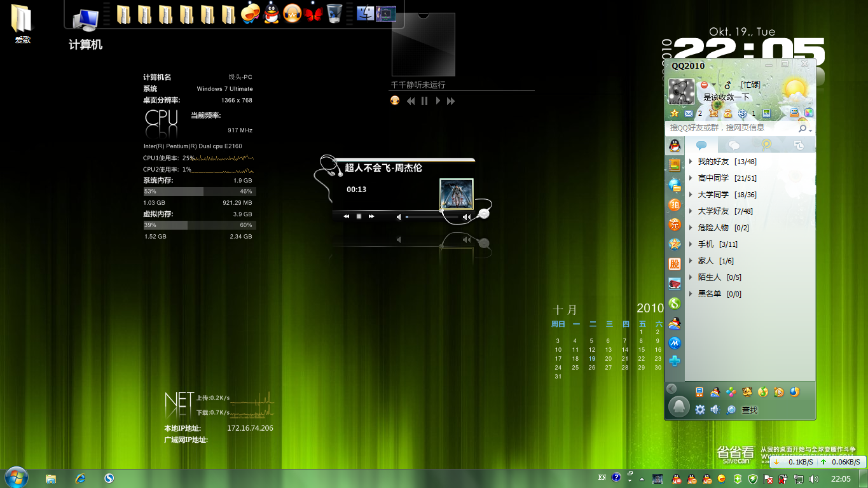
Task: Pause the 超人不会飞 song in player widget
Action: (x=359, y=216)
